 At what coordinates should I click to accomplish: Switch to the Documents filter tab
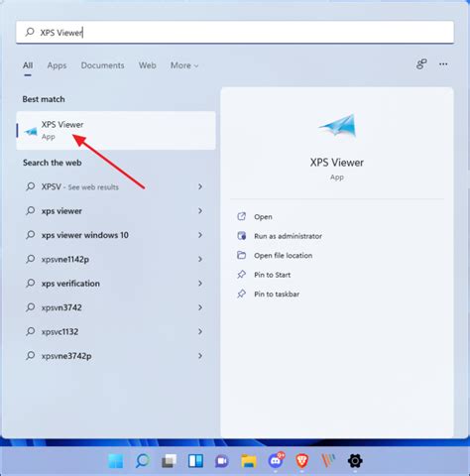point(102,65)
